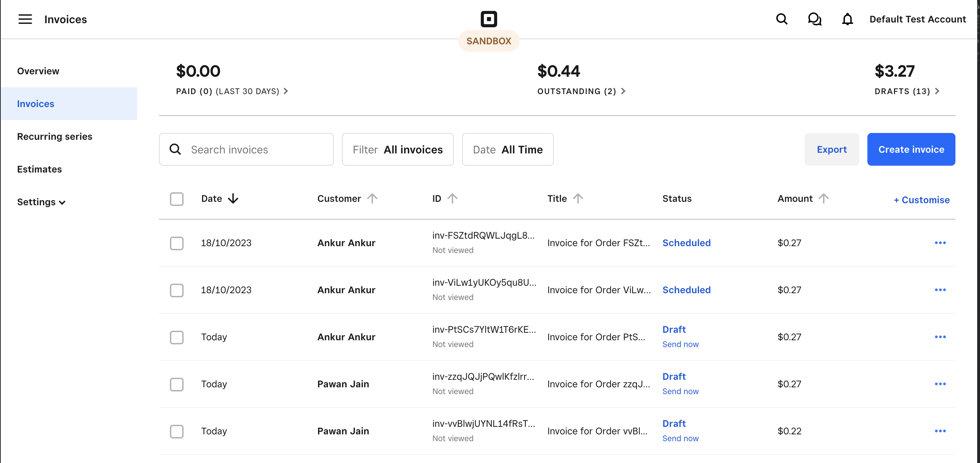Expand the Settings sidebar section
The image size is (980, 463).
tap(41, 202)
